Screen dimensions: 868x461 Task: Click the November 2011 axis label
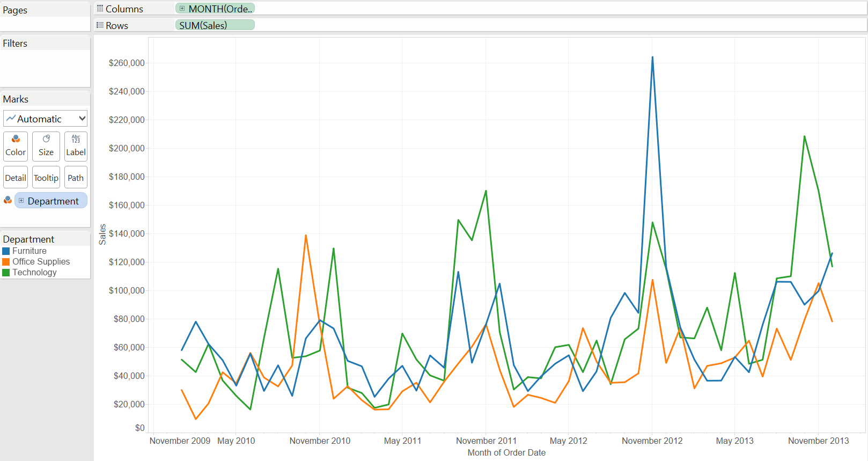click(x=486, y=441)
